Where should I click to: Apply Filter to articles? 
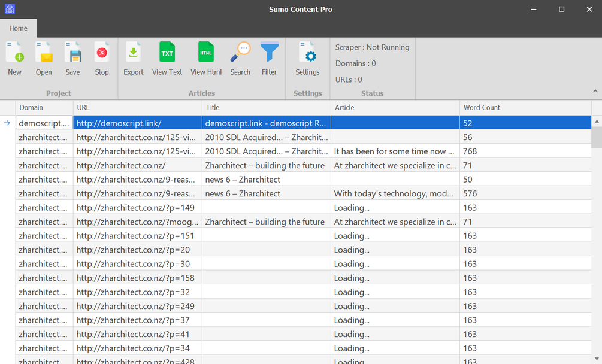pos(269,59)
